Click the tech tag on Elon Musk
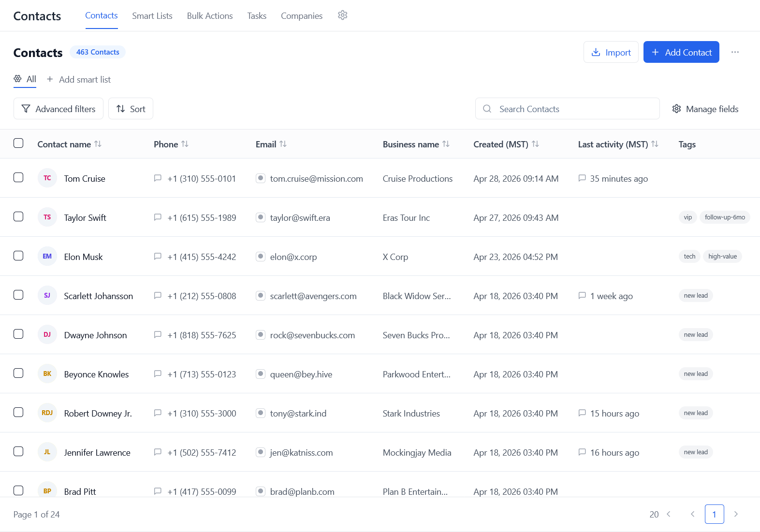The width and height of the screenshot is (760, 532). (x=689, y=257)
